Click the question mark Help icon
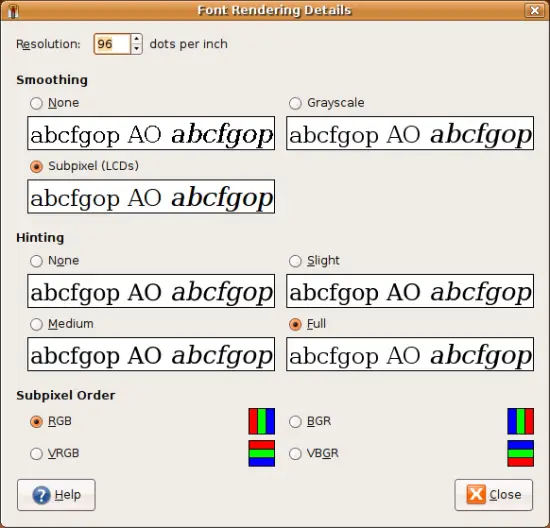The image size is (550, 528). coord(41,495)
